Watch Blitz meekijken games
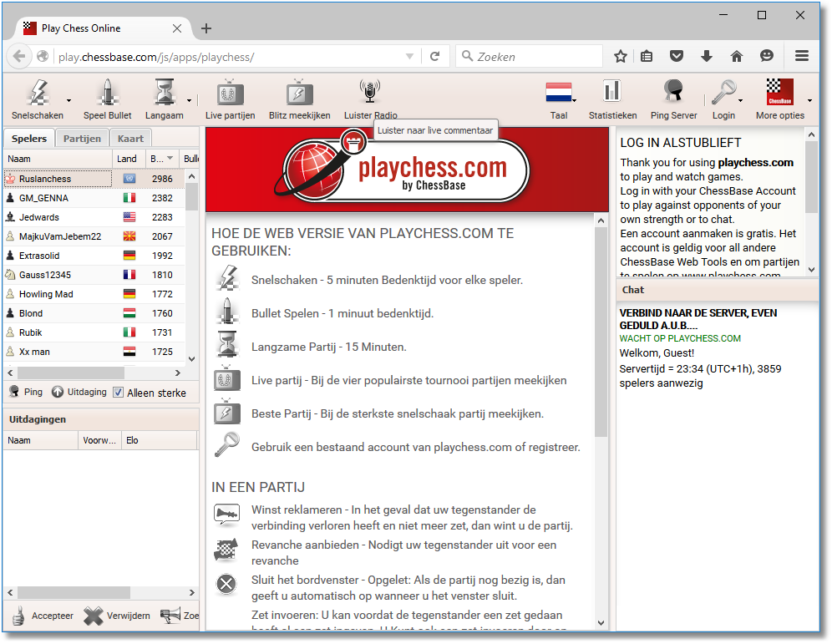832x644 pixels. click(x=299, y=99)
